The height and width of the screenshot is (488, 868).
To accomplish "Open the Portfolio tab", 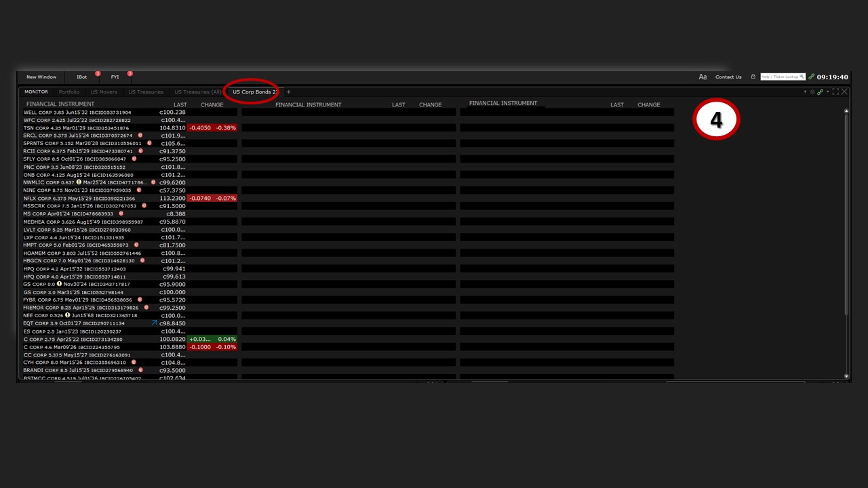I will (x=68, y=92).
